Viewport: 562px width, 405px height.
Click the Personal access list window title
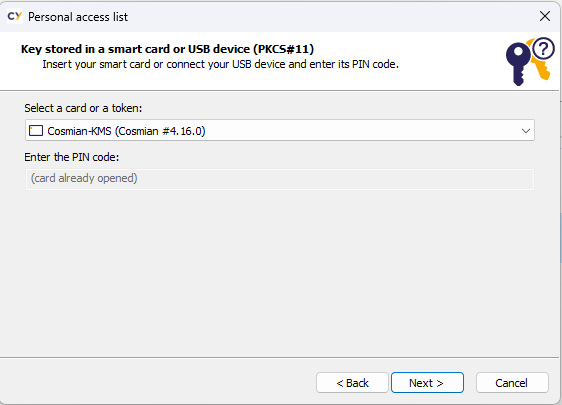pos(78,17)
